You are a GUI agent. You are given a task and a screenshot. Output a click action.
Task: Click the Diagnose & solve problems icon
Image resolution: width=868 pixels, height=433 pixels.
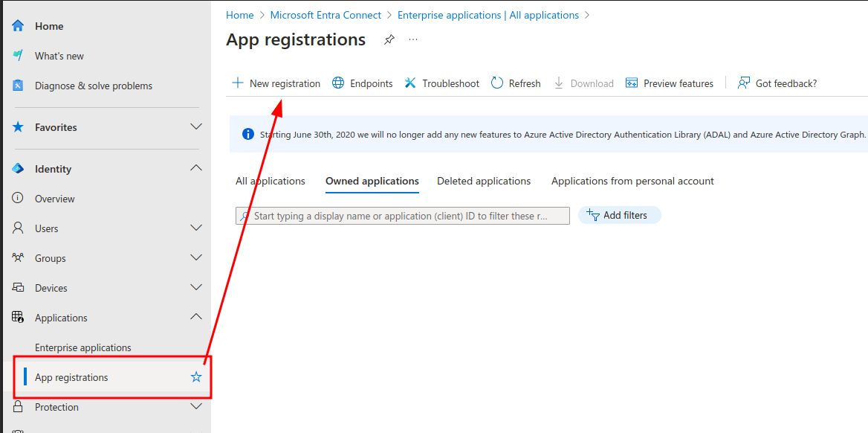19,86
